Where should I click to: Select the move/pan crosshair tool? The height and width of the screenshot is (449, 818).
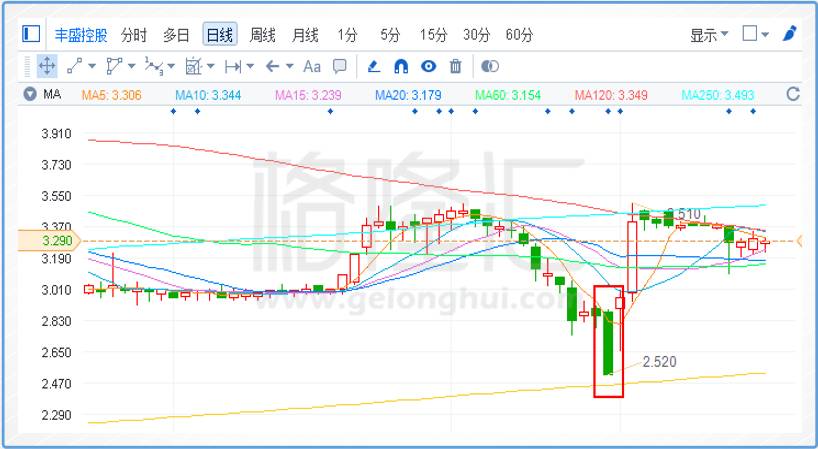click(x=47, y=66)
